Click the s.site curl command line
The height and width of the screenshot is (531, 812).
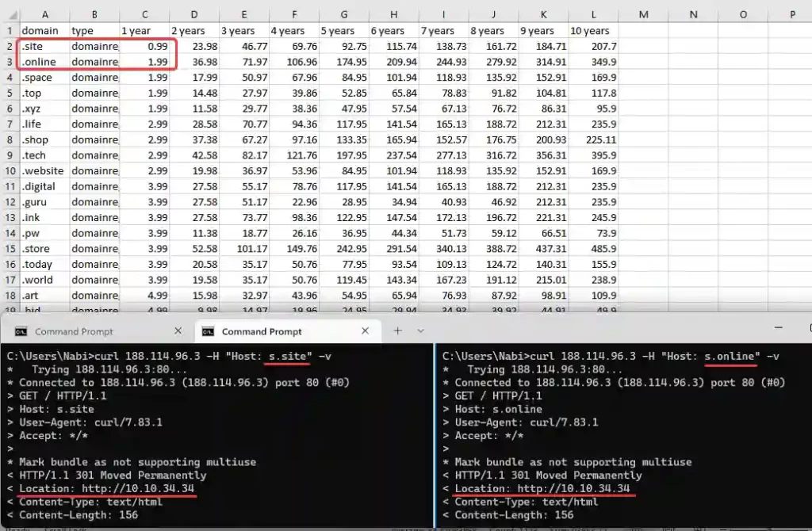[169, 356]
